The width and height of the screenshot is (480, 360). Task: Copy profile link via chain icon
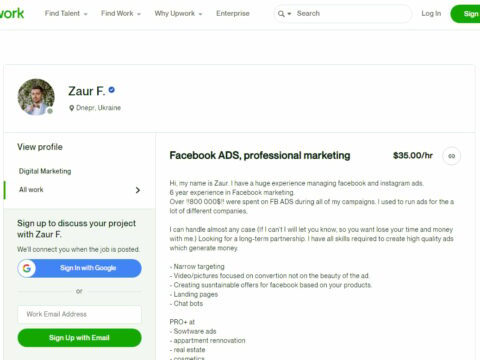451,156
